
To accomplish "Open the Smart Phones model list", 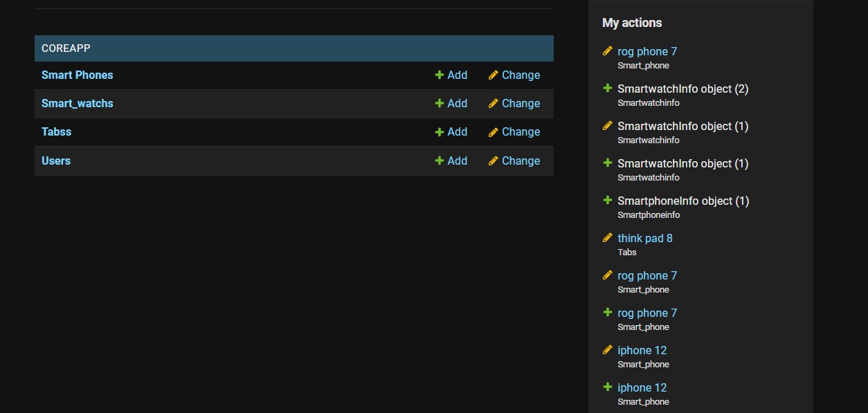I will pos(77,75).
